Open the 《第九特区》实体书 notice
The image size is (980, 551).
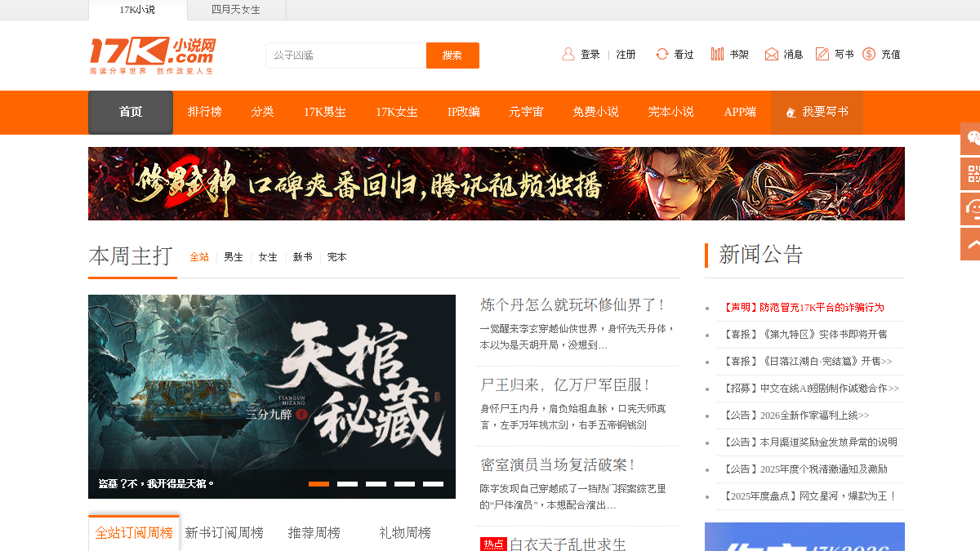[x=804, y=335]
